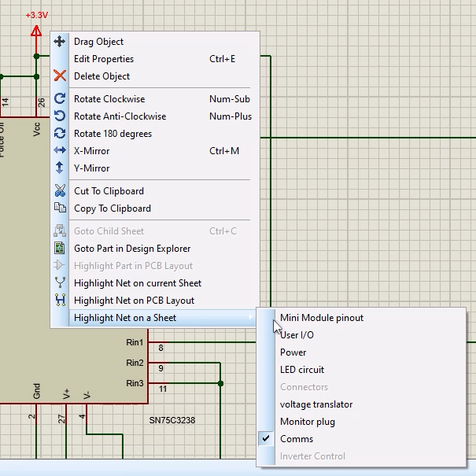Apply X-Mirror from context menu
The width and height of the screenshot is (476, 476).
click(164, 151)
